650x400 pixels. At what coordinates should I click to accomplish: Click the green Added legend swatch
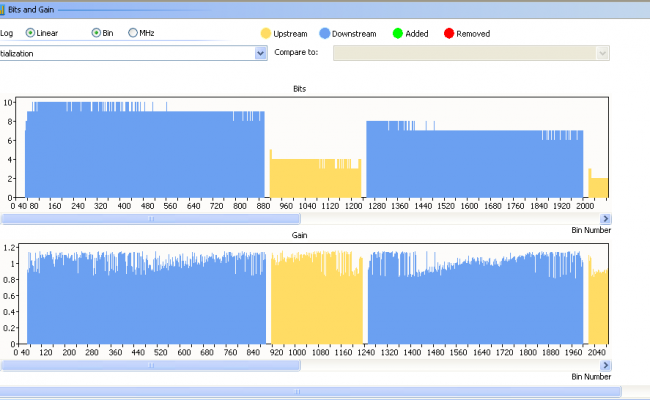[398, 34]
